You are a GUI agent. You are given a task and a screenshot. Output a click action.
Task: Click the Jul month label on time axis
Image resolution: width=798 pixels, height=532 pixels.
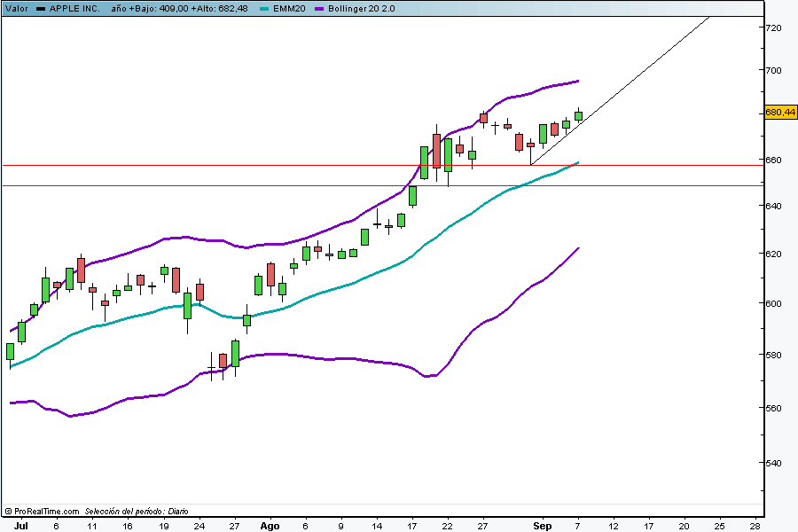click(20, 526)
